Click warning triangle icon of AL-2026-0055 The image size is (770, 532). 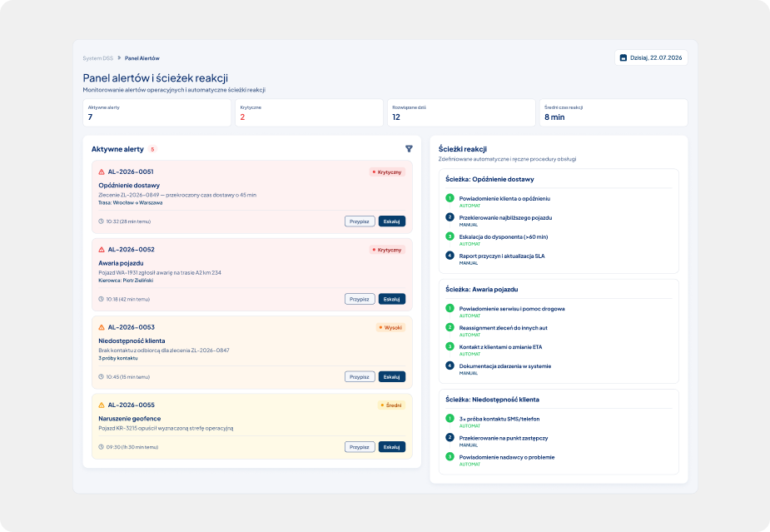(x=102, y=405)
